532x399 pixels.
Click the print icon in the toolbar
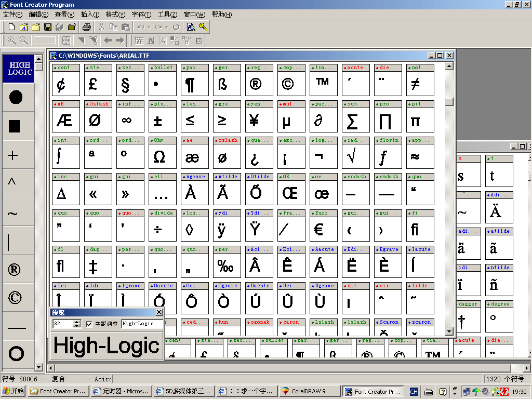87,27
